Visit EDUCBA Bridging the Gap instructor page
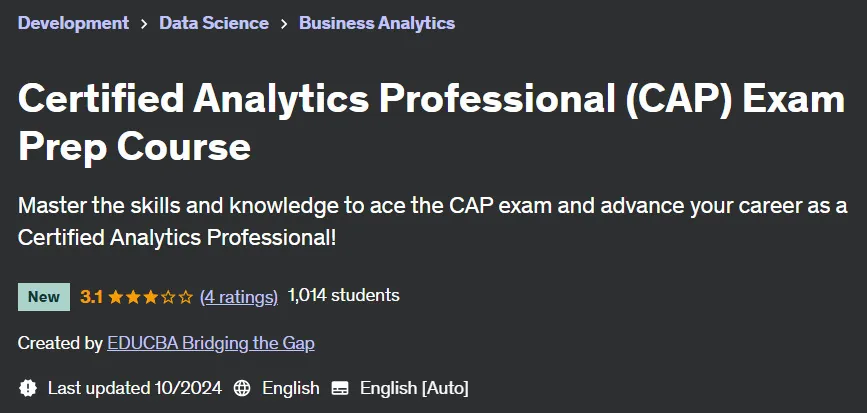Screen dimensions: 867x413 [211, 343]
